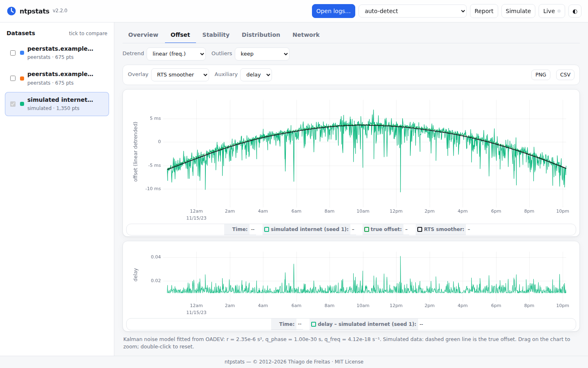Click the MIT License footer text
This screenshot has height=368, width=588.
349,362
